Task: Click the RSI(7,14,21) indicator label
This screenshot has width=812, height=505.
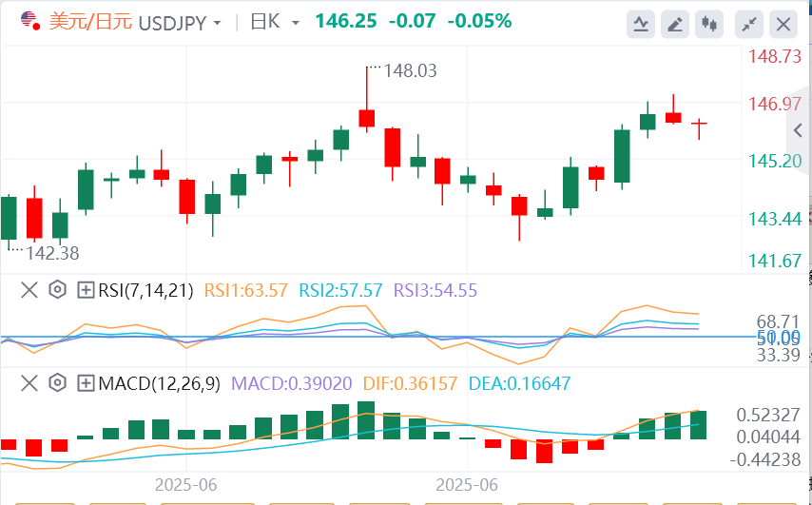Action: tap(145, 290)
